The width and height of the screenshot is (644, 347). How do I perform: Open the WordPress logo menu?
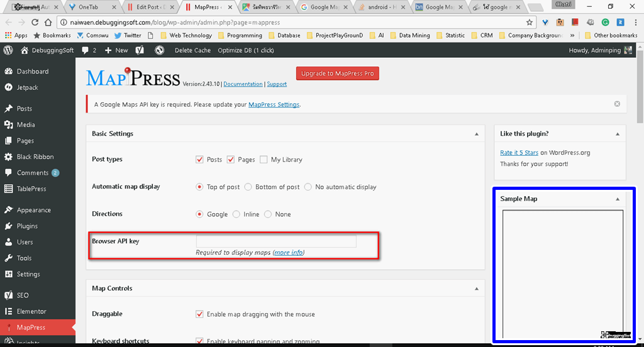8,50
